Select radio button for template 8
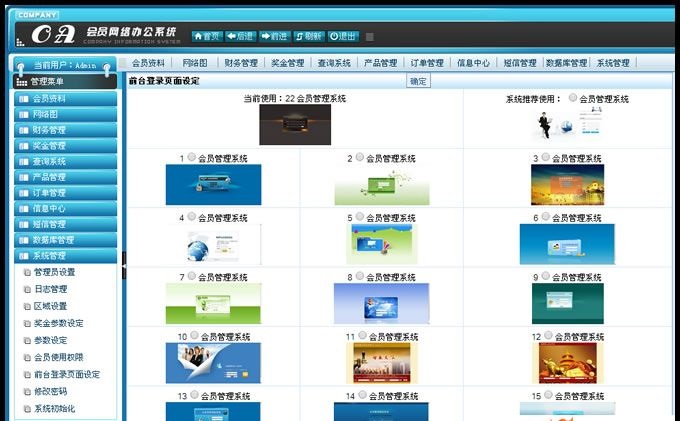 (x=360, y=276)
